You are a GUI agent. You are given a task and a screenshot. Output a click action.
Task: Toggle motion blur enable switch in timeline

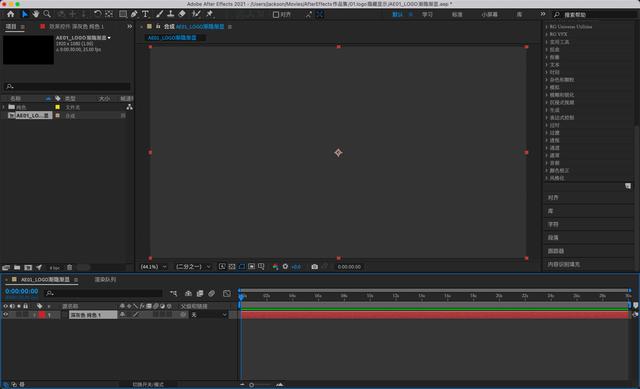[211, 293]
